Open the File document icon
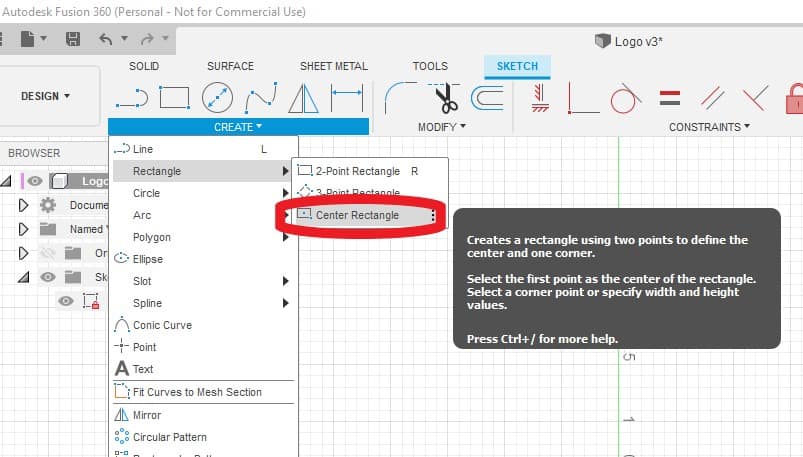This screenshot has width=803, height=457. coord(28,39)
